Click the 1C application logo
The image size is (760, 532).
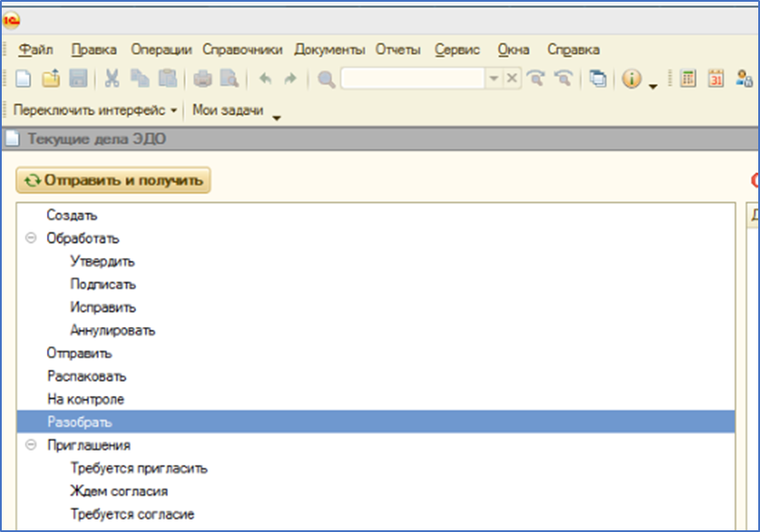[x=11, y=20]
